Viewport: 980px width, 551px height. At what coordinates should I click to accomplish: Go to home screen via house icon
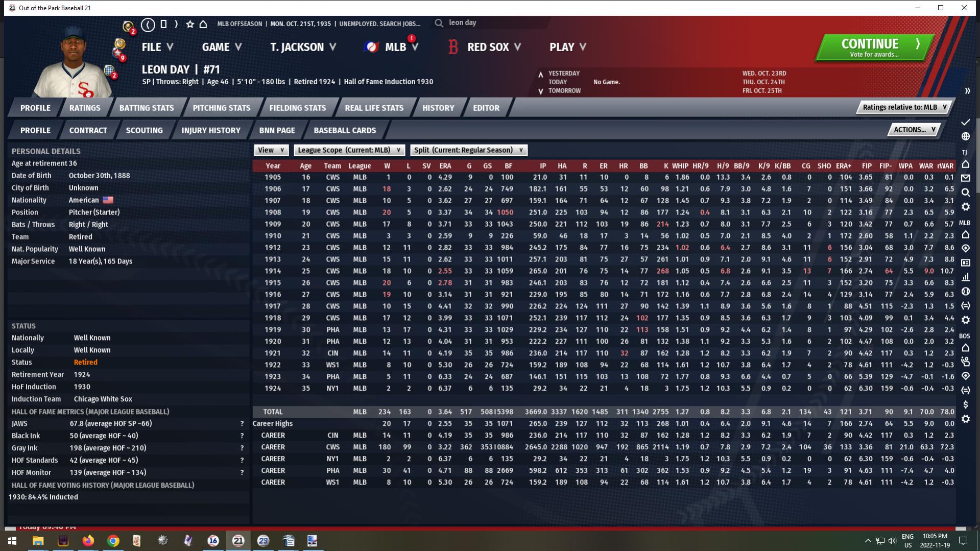point(203,24)
